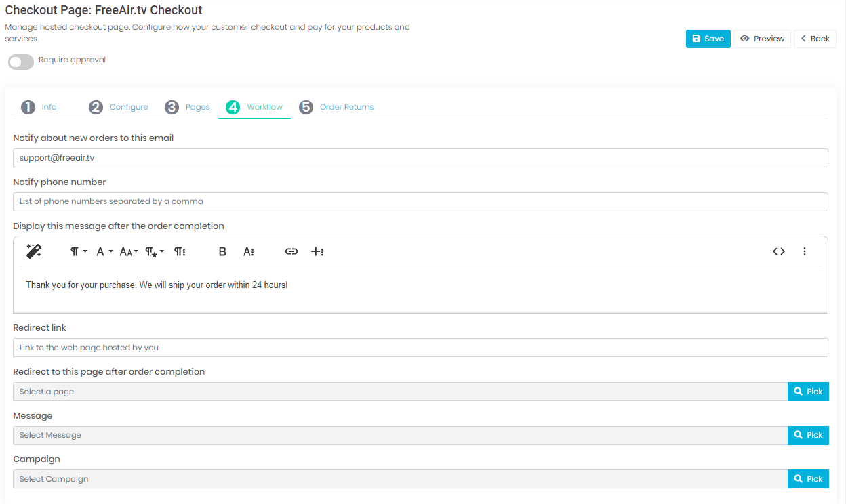846x504 pixels.
Task: Click the insert more plus icon
Action: click(x=317, y=251)
